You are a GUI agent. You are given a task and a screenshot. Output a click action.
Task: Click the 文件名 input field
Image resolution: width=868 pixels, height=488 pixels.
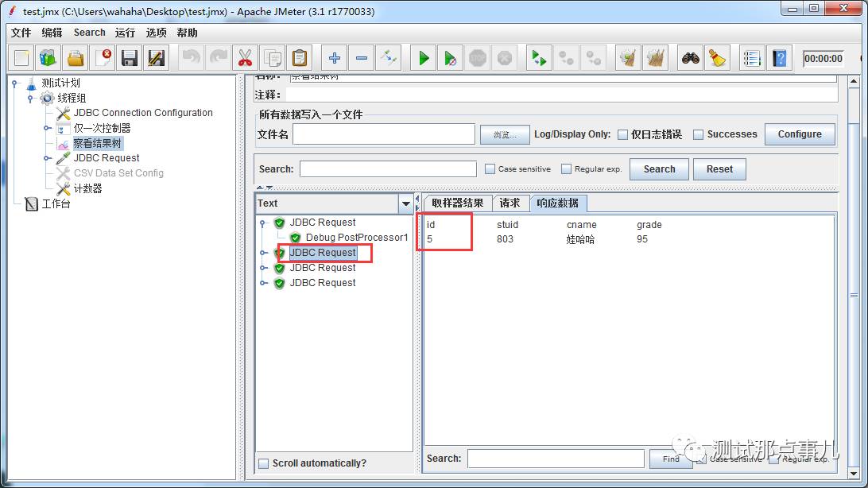pos(384,134)
